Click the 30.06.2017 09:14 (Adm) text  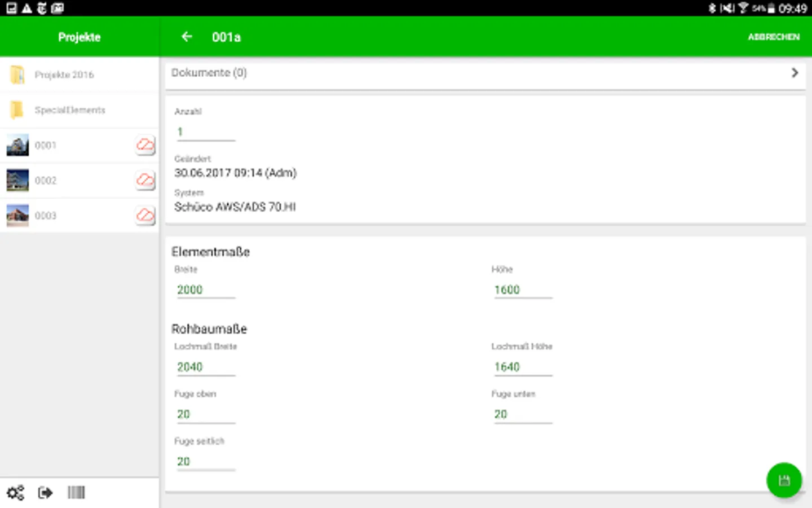[235, 173]
